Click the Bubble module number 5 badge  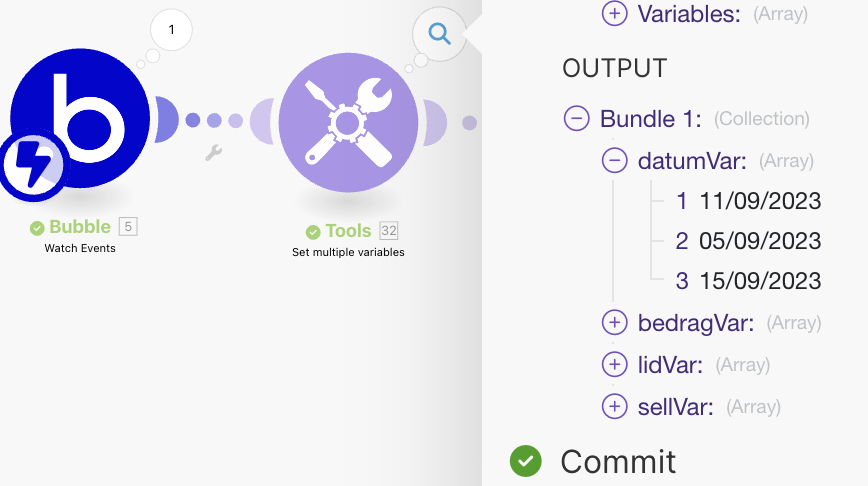click(x=128, y=226)
